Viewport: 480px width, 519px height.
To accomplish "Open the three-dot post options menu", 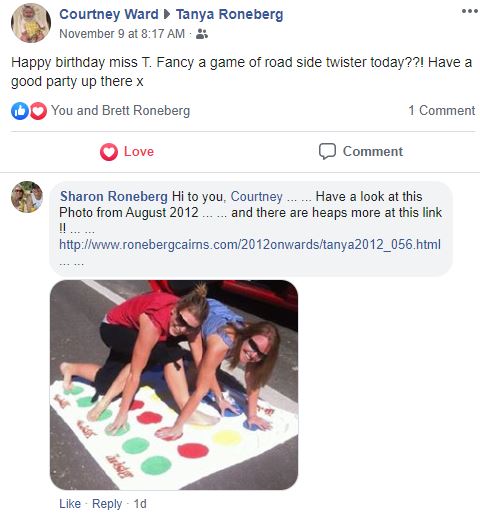I will click(470, 11).
